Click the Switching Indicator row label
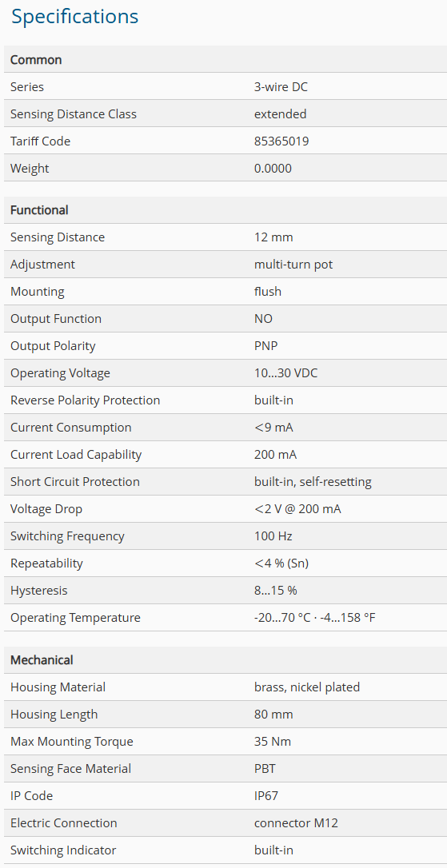Viewport: 447px width, 868px height. pyautogui.click(x=63, y=850)
